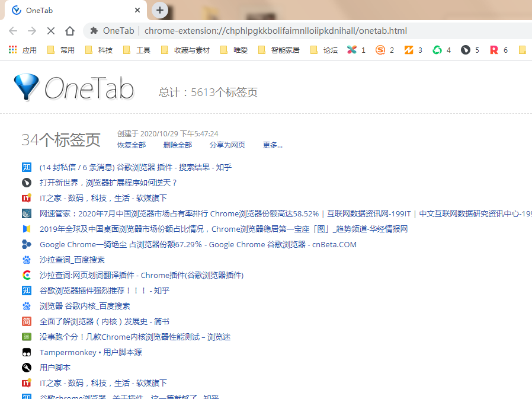Click favicon beside 网速管家 row
Image resolution: width=532 pixels, height=399 pixels.
coord(27,213)
